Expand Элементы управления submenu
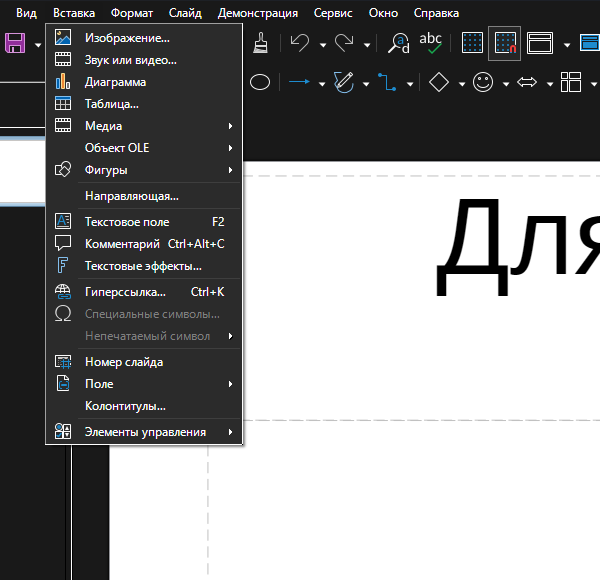This screenshot has width=600, height=580. click(144, 432)
